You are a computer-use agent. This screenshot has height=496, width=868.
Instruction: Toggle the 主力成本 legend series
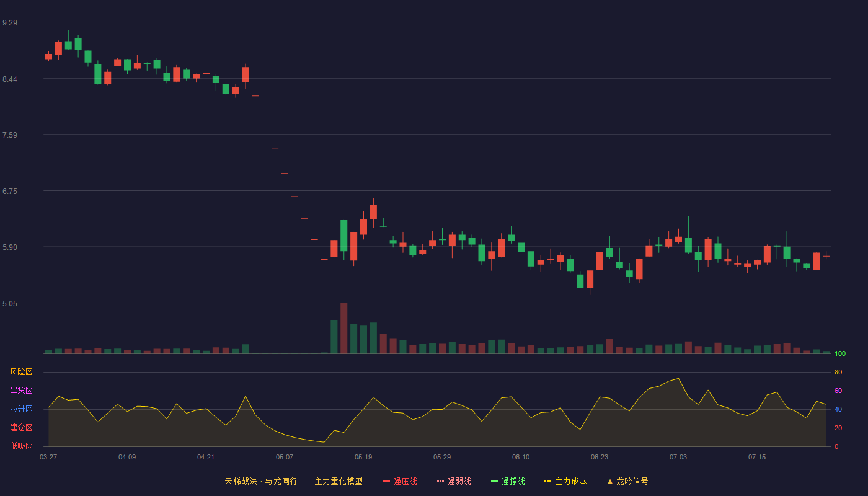click(x=565, y=481)
